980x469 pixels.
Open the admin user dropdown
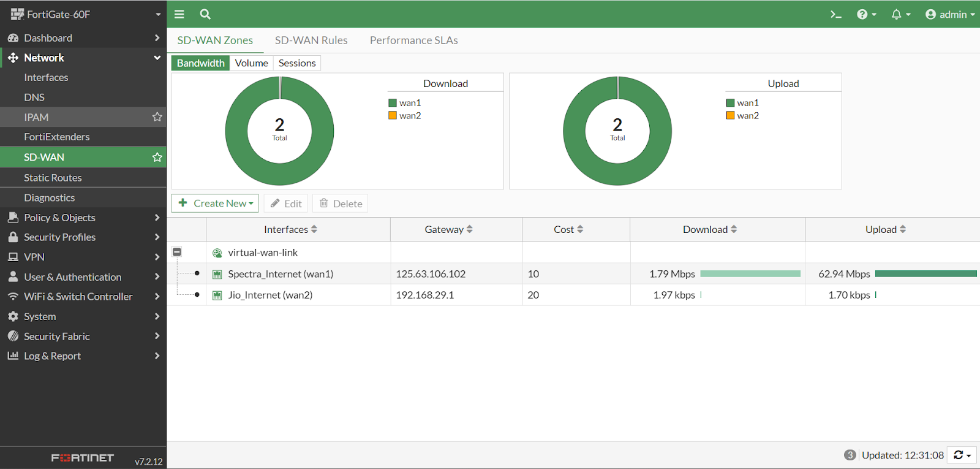click(x=950, y=14)
